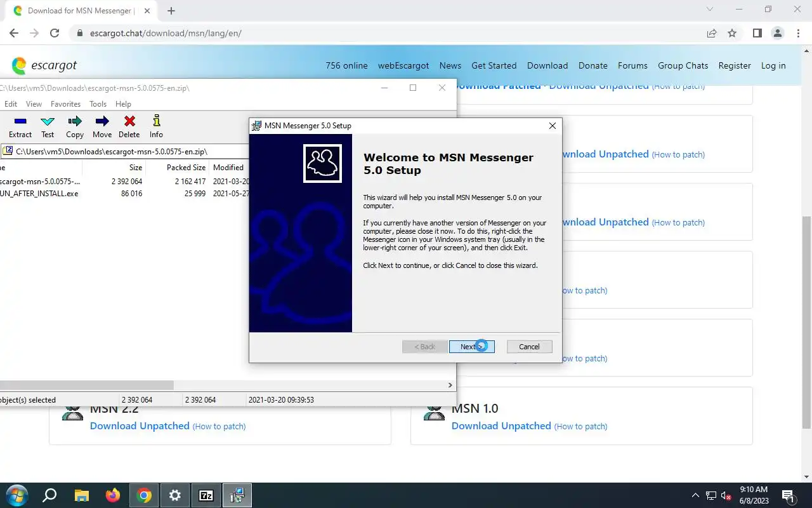Click the taskbar Search magnifier icon
This screenshot has height=508, width=812.
(x=49, y=495)
